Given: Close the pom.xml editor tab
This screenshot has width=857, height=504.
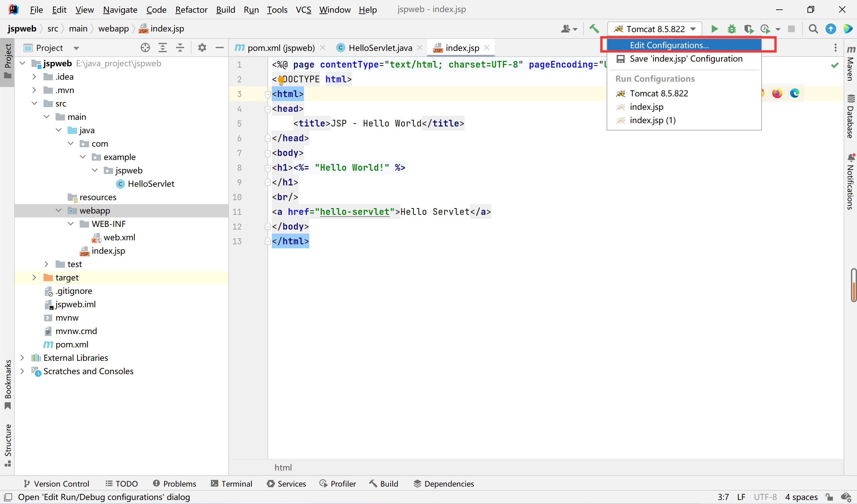Looking at the screenshot, I should pos(323,48).
